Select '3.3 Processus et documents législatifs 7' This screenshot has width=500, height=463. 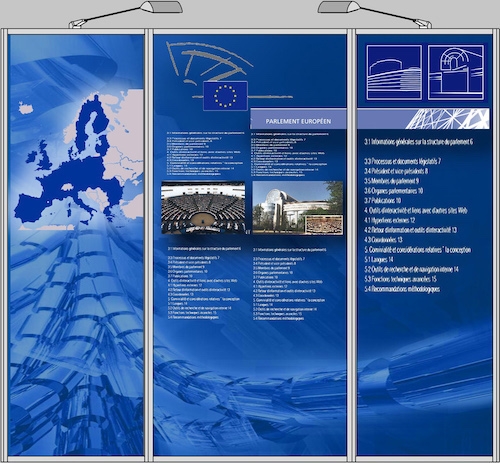pyautogui.click(x=402, y=161)
